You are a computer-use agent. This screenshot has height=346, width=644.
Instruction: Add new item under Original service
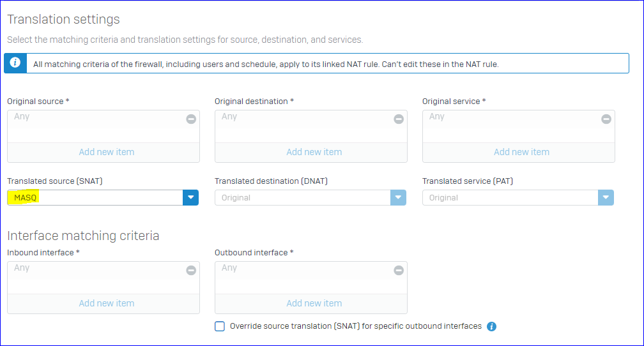tap(521, 152)
